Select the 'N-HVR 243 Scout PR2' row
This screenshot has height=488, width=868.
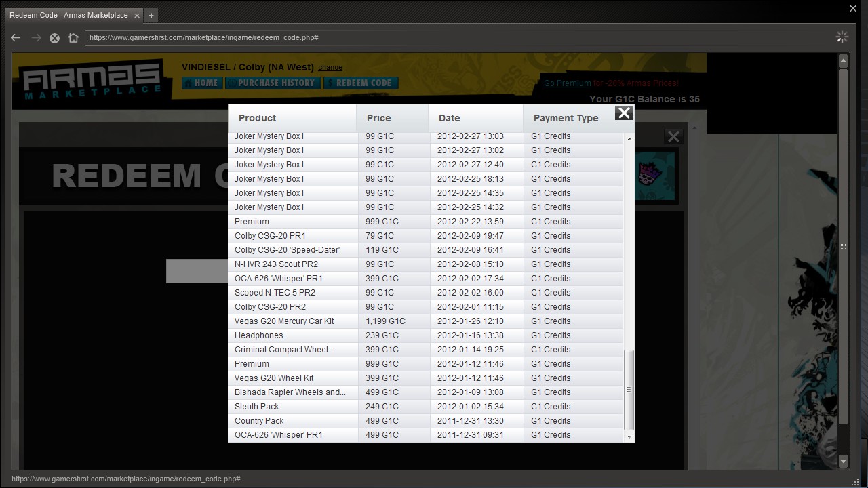click(x=425, y=264)
